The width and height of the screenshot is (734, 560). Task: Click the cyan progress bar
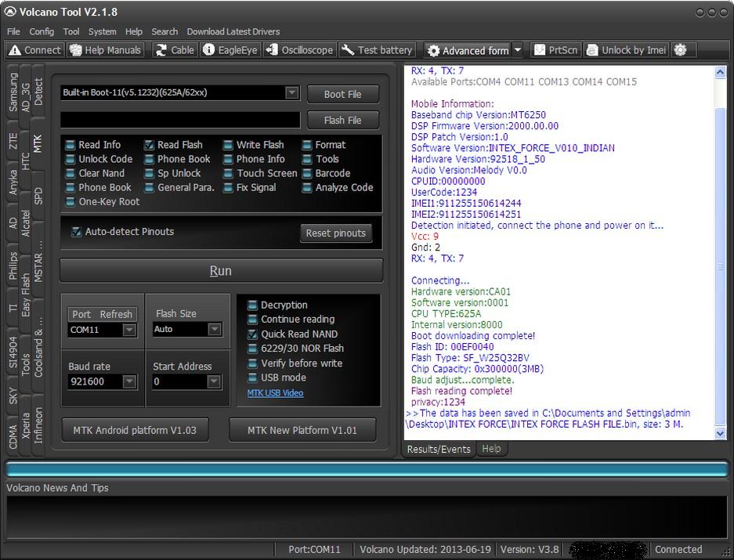tap(367, 470)
